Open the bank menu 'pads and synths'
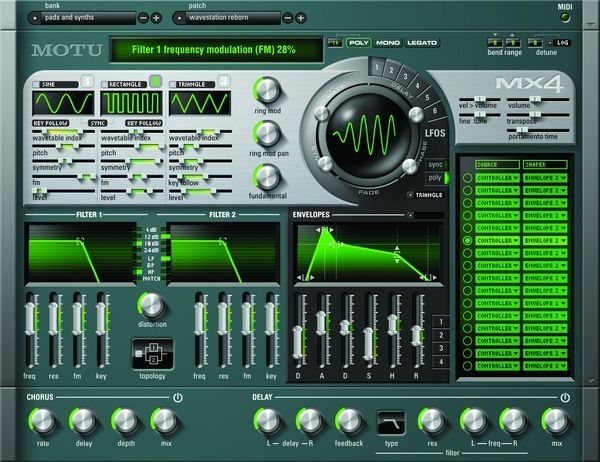 click(82, 18)
